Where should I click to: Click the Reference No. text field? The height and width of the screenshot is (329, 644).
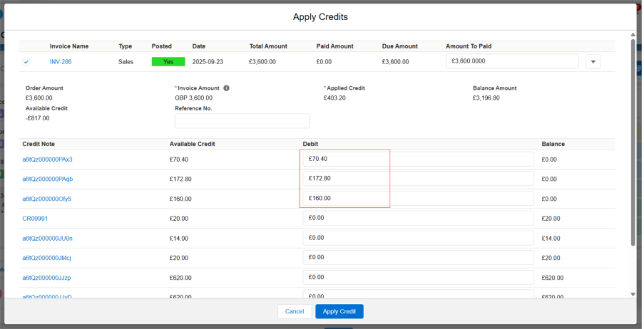pyautogui.click(x=242, y=121)
